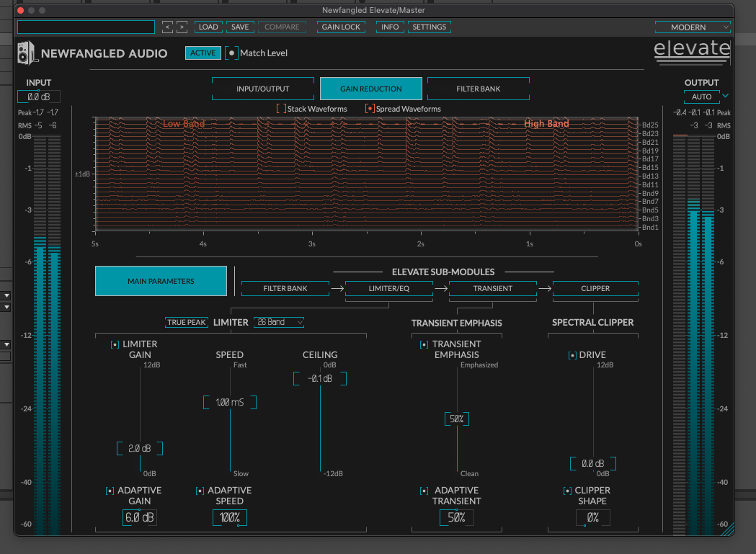The height and width of the screenshot is (554, 756).
Task: Enable the Match Level toggle
Action: (231, 53)
